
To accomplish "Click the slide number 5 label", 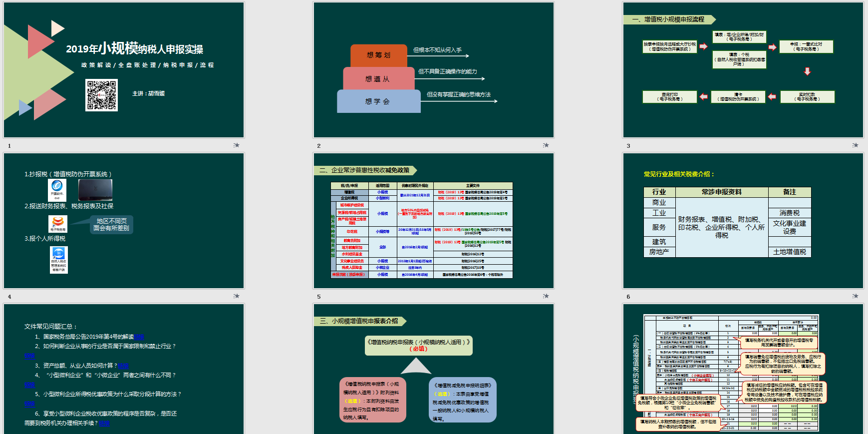I will (319, 297).
